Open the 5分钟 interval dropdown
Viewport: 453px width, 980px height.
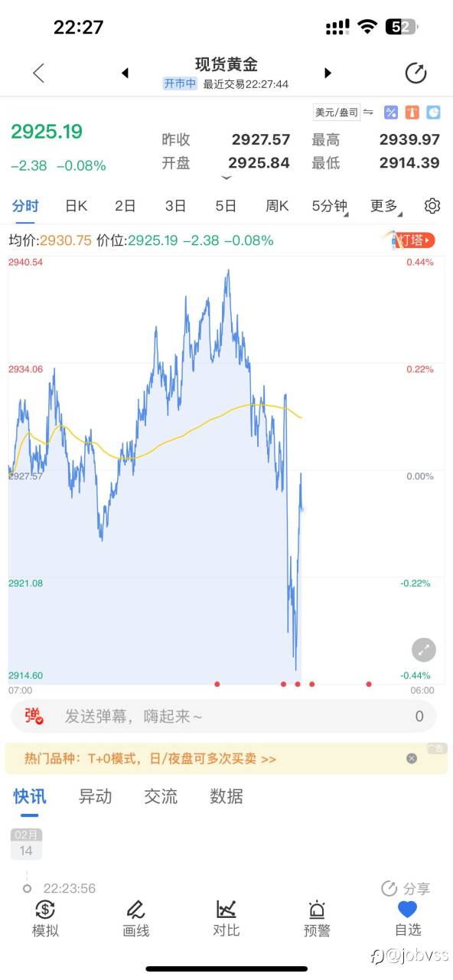pos(330,206)
